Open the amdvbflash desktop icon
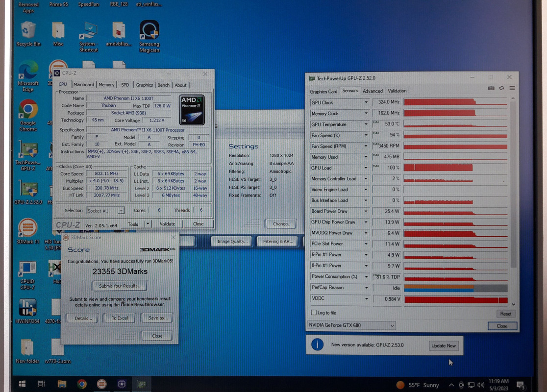Image resolution: width=547 pixels, height=392 pixels. [119, 34]
